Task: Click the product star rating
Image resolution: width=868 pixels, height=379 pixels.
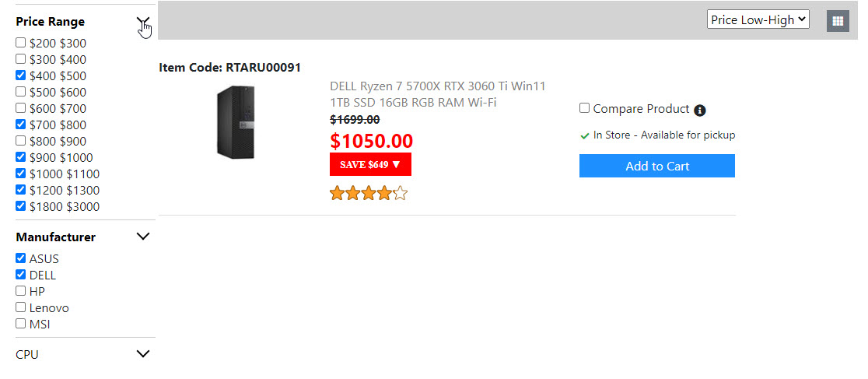Action: [369, 193]
